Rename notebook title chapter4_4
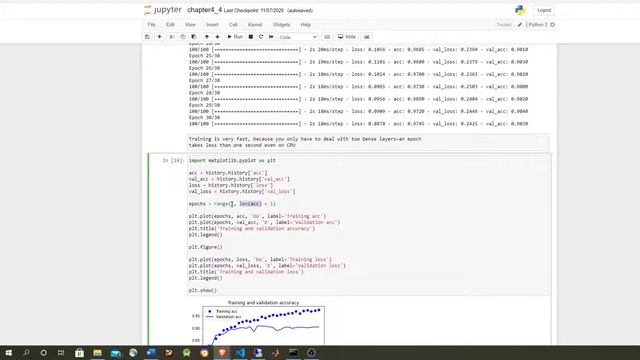 [x=204, y=10]
